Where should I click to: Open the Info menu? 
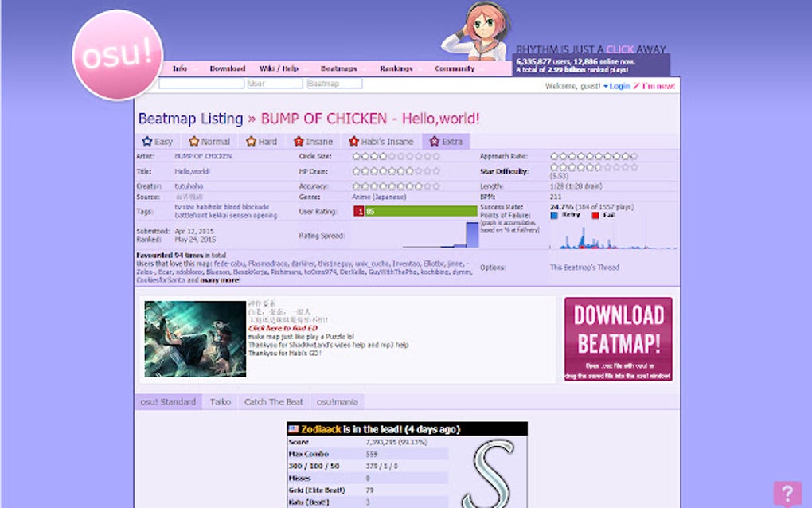[x=180, y=68]
